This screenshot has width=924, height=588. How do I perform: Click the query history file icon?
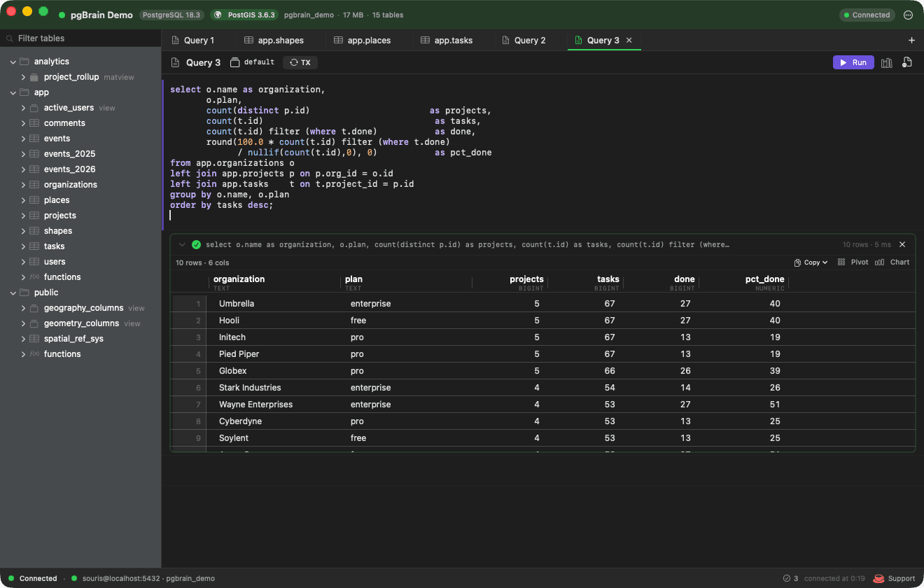[907, 62]
